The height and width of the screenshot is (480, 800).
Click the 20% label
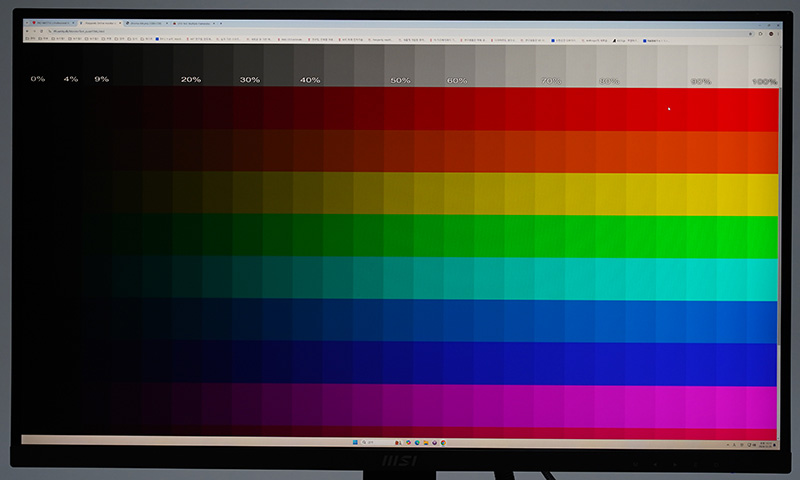pos(191,80)
